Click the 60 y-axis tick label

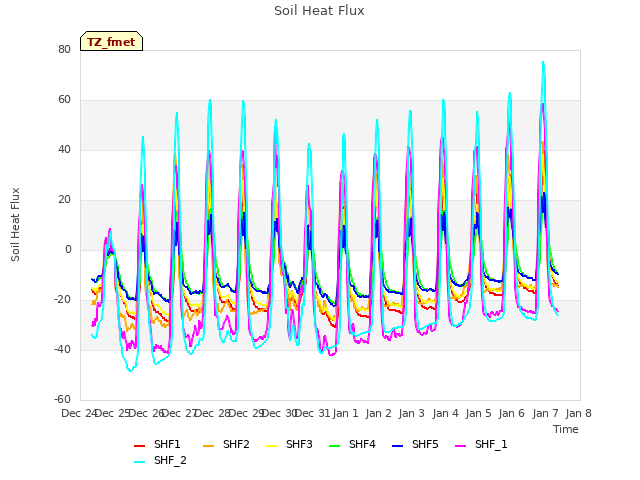coord(64,100)
